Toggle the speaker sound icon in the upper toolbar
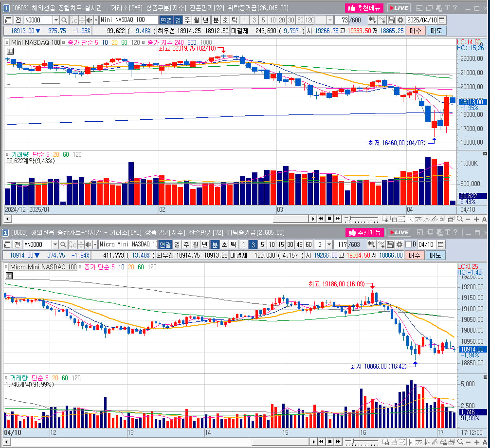Screen dimensions: 490x448 [x=89, y=20]
